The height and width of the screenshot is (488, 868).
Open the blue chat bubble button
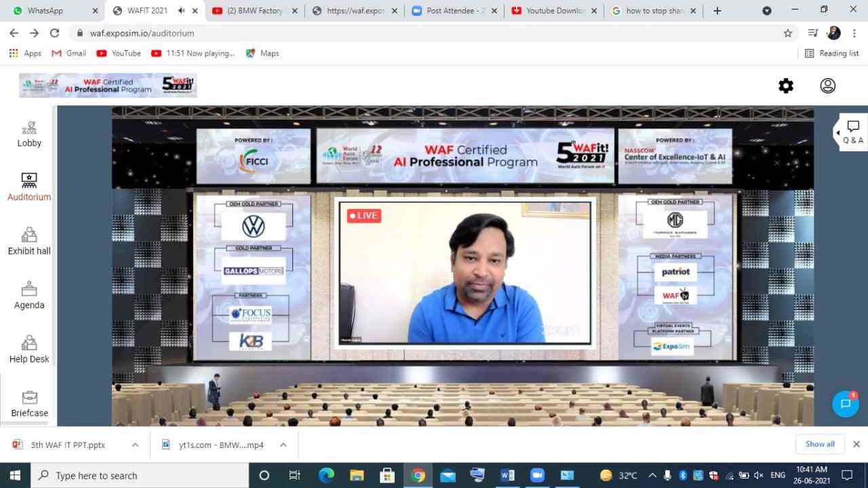[x=845, y=404]
